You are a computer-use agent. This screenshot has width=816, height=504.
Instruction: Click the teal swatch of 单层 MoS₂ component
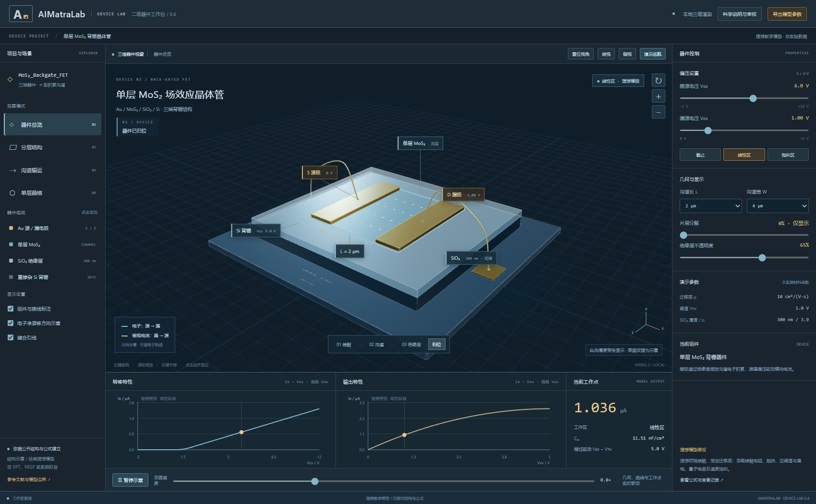tap(11, 245)
